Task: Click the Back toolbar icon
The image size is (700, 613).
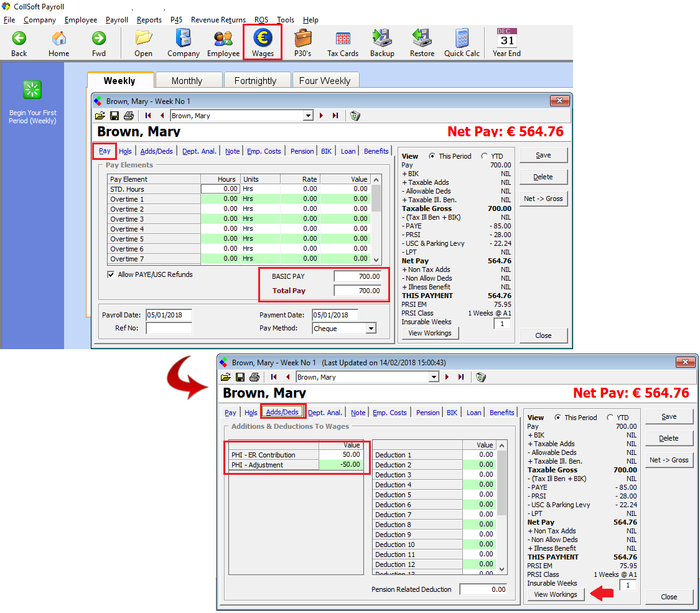Action: [x=19, y=39]
